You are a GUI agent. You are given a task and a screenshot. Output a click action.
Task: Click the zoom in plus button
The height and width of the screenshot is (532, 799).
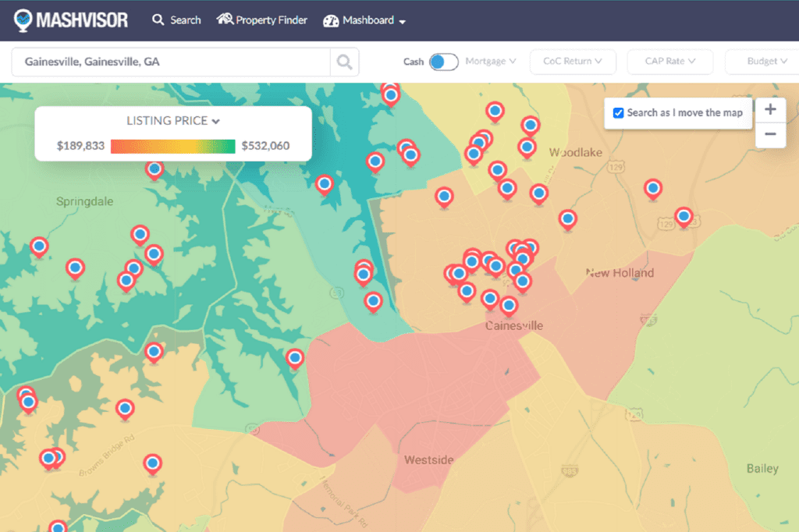770,109
